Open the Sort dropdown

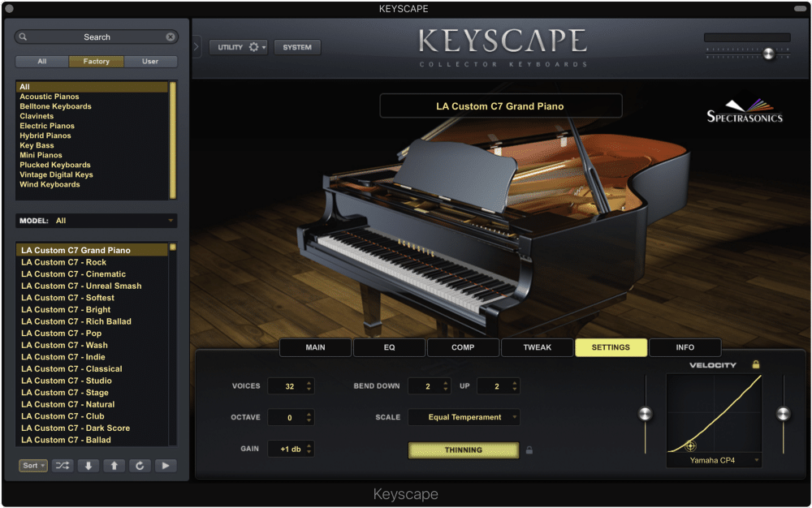[33, 466]
